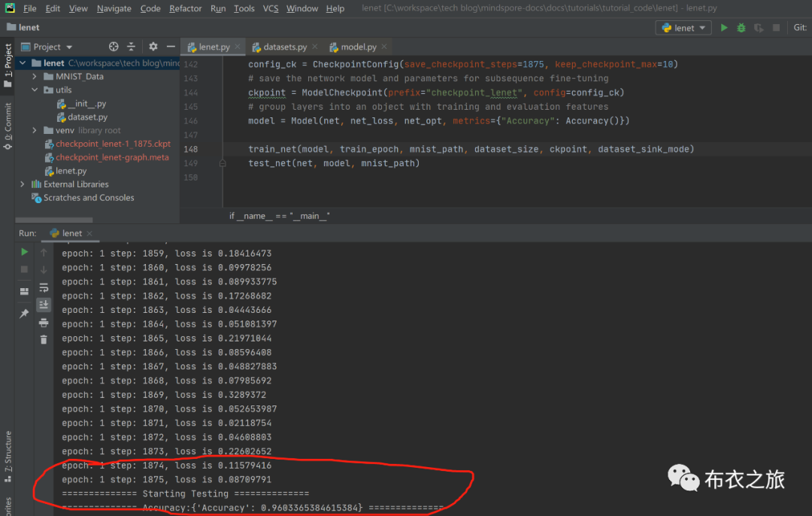Screen dimensions: 812x516
Task: Collapse all in the Project panel
Action: (131, 47)
